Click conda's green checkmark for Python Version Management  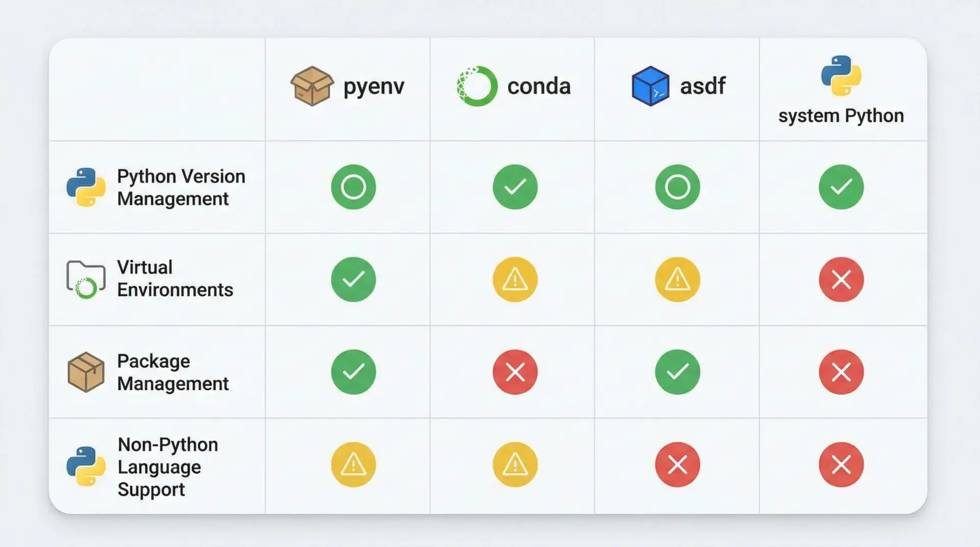(x=515, y=187)
